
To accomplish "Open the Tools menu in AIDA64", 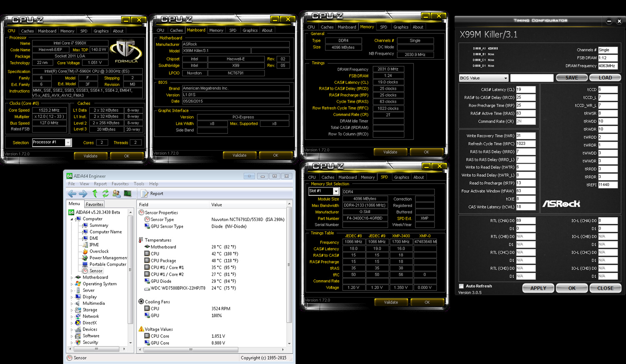I will point(139,184).
